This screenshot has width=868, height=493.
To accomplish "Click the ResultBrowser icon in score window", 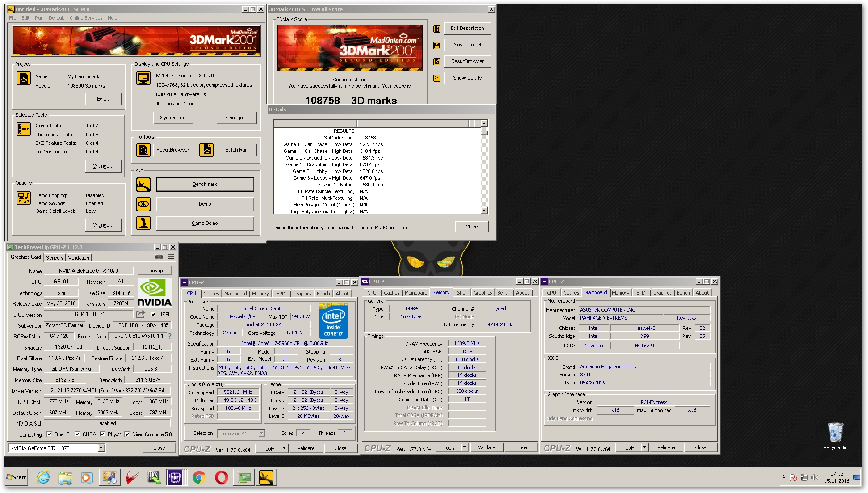I will [x=437, y=62].
